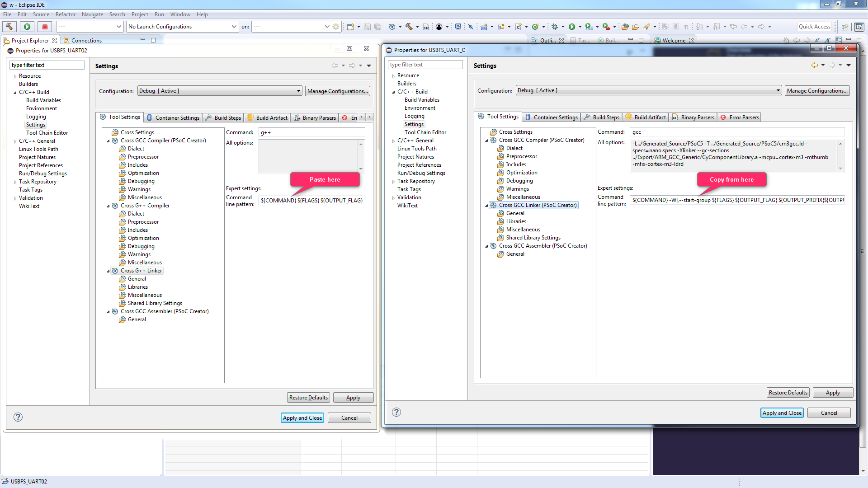
Task: Click the External Tools run icon
Action: [606, 27]
